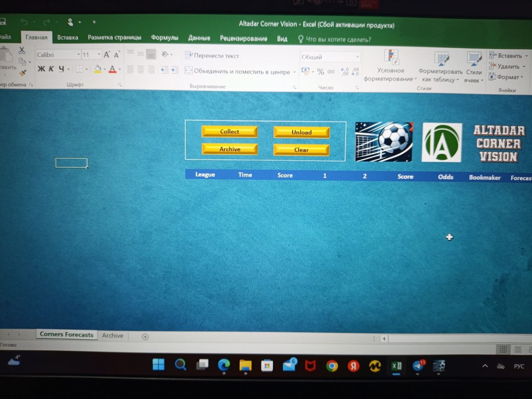
Task: Click the yellow Archive button
Action: tap(230, 149)
